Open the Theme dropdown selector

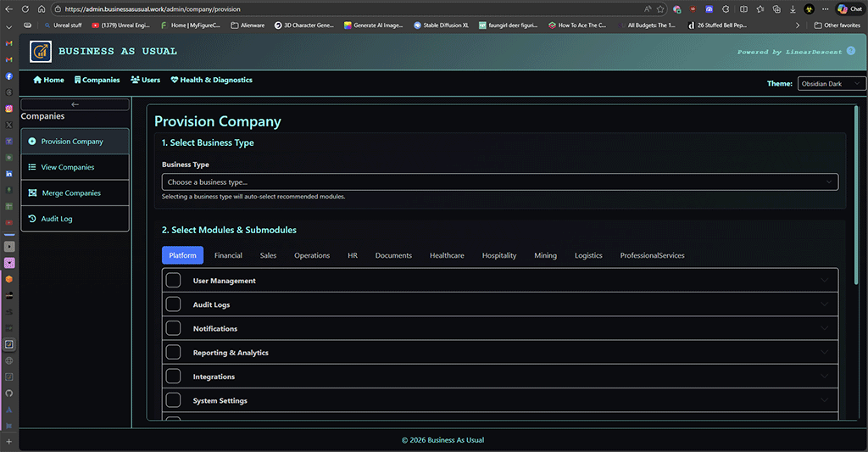pyautogui.click(x=831, y=84)
